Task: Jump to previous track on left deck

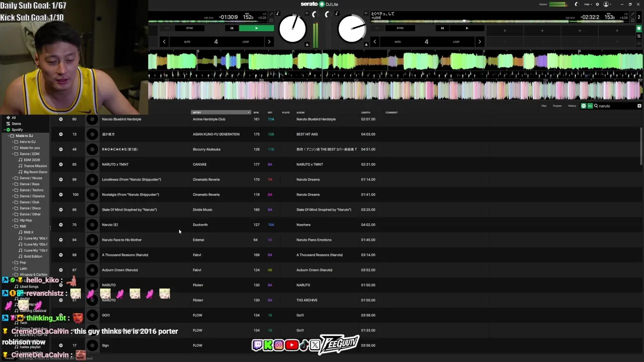Action: tap(231, 28)
